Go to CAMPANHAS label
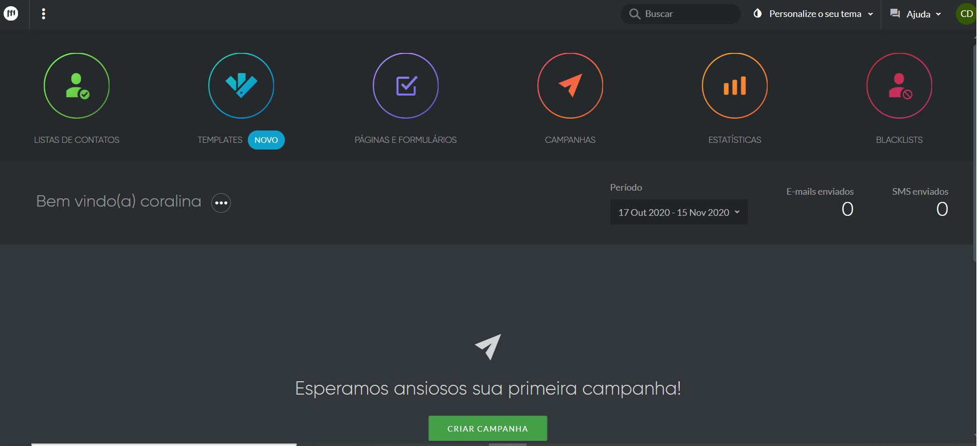Image resolution: width=980 pixels, height=446 pixels. click(x=570, y=140)
